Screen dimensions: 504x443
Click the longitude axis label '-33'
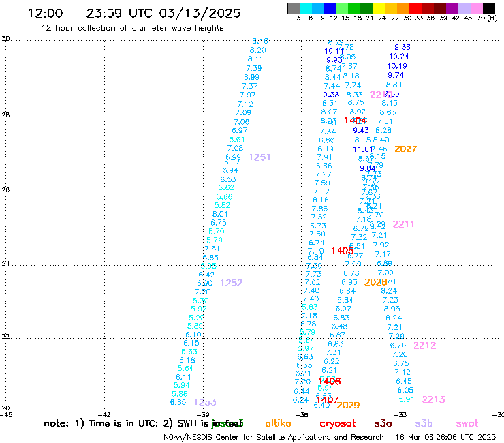coord(400,415)
